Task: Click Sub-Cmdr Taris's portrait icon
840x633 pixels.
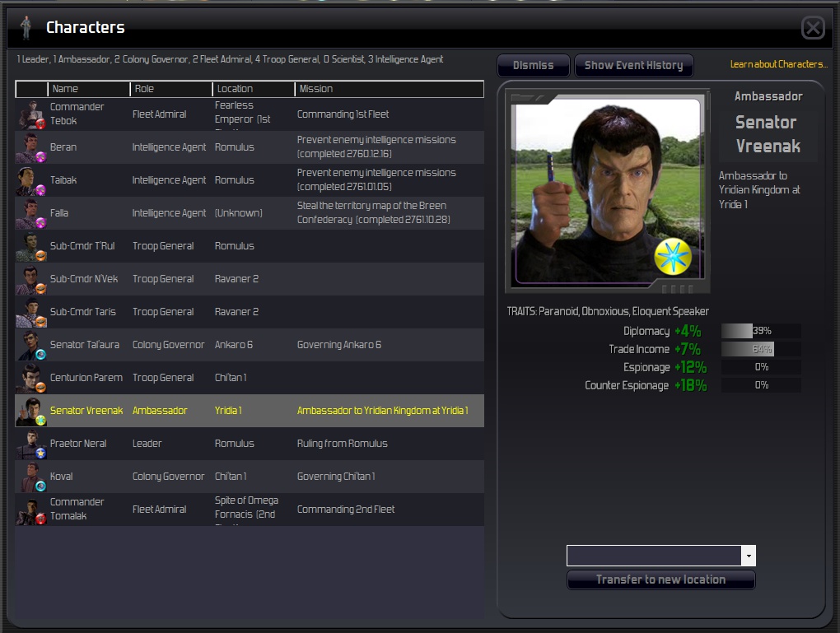Action: pos(31,312)
